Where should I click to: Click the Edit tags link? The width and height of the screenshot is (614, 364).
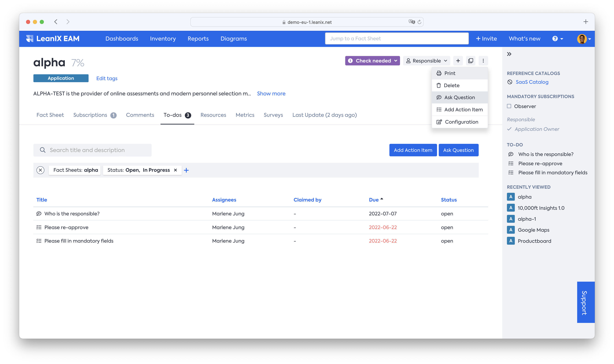click(107, 78)
